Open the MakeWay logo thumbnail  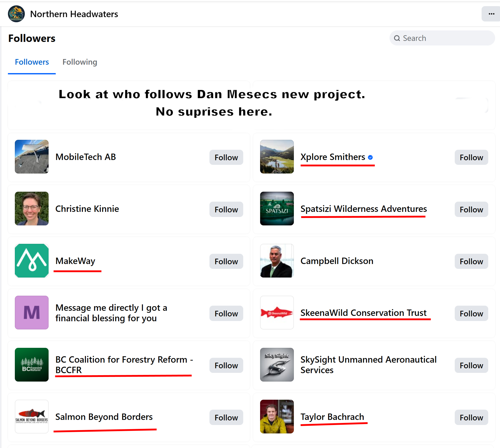(x=32, y=261)
